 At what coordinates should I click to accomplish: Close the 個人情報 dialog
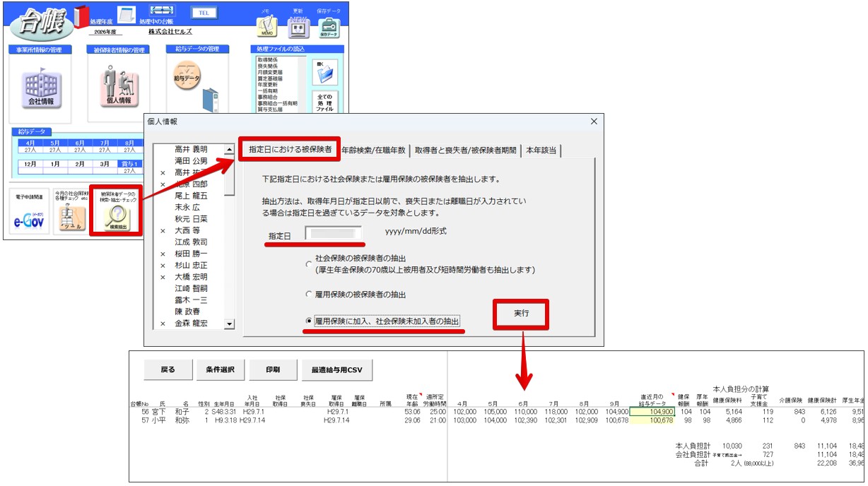tap(593, 121)
